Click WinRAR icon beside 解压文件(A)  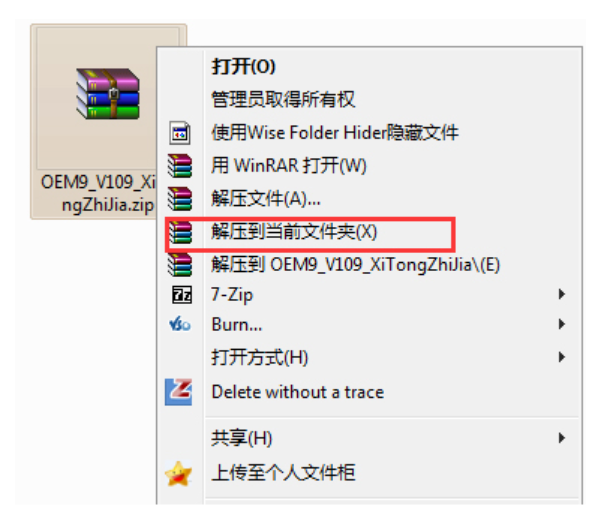tap(180, 199)
